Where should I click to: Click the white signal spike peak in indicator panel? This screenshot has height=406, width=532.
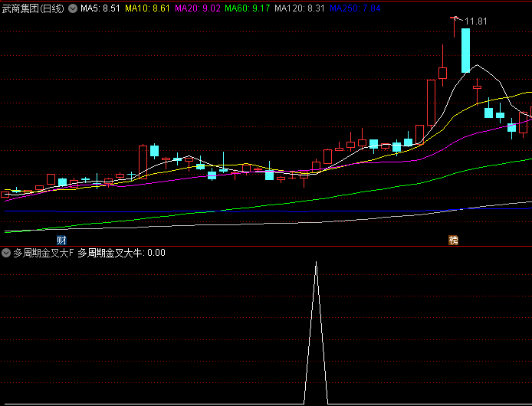click(x=317, y=262)
